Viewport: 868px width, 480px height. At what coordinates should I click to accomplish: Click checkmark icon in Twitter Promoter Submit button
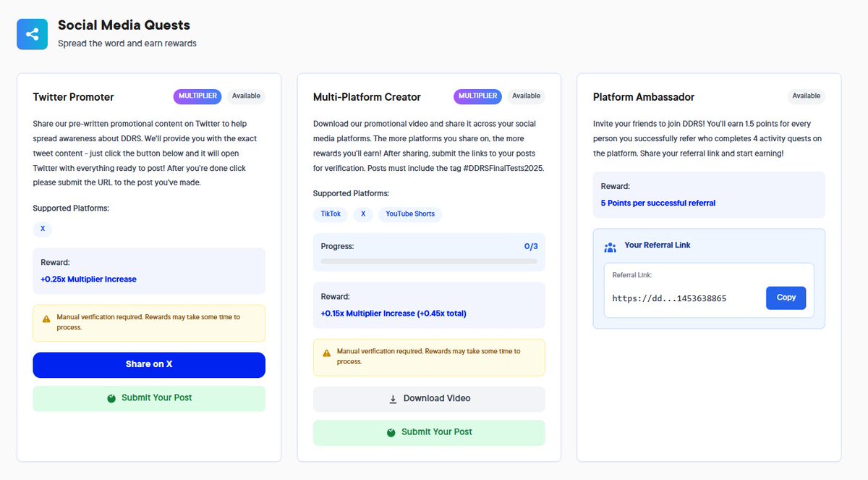111,398
